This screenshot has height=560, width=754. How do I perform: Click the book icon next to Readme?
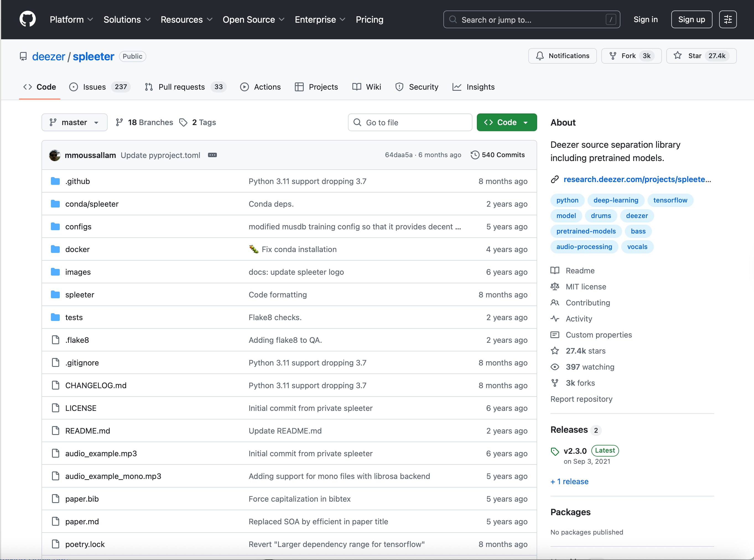coord(555,271)
